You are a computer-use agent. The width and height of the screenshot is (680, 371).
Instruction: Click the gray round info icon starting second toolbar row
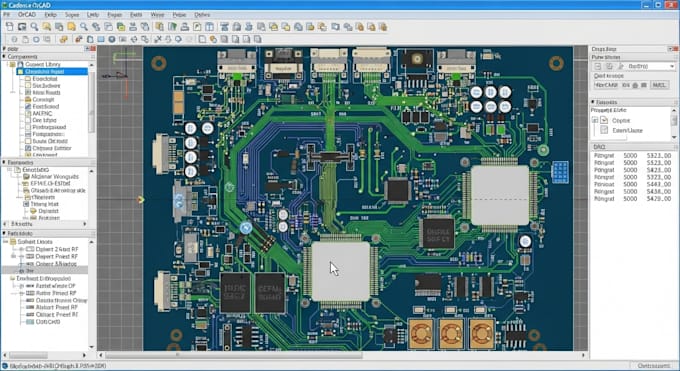tap(14, 39)
